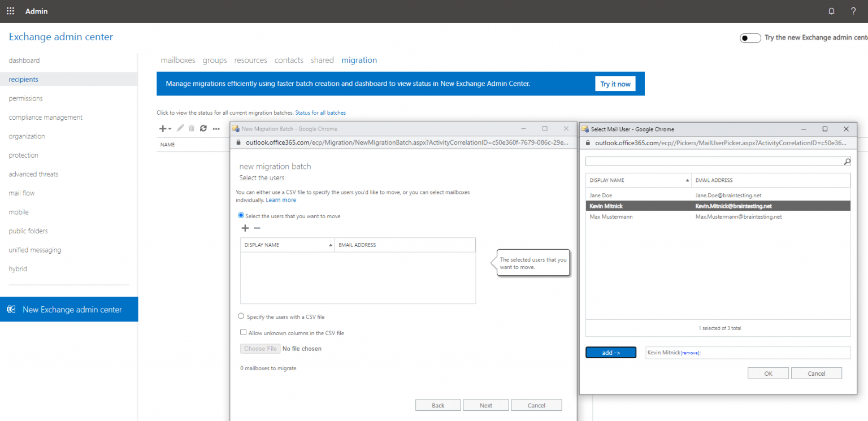Open the mail flow section

coord(21,193)
